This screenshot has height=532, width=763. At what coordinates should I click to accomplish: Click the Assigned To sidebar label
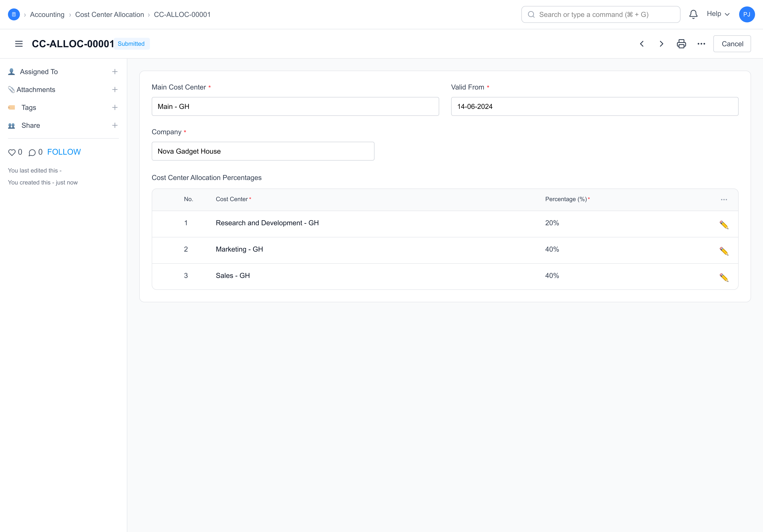click(x=39, y=72)
